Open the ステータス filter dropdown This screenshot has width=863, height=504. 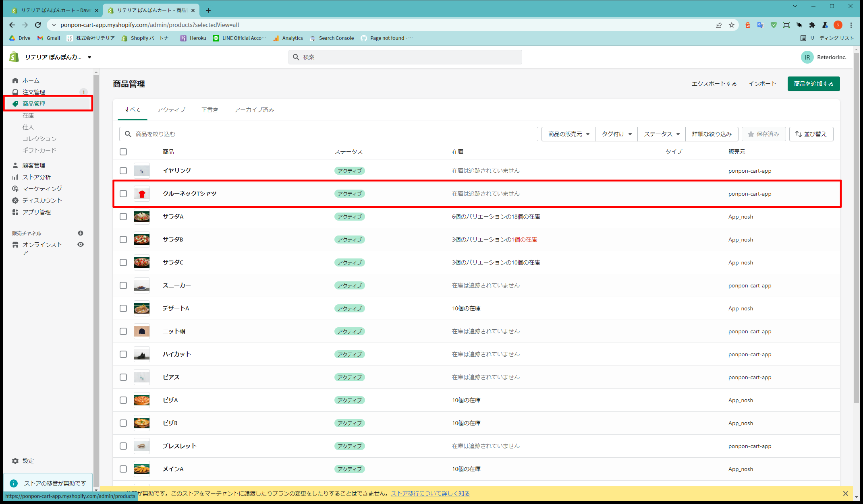pyautogui.click(x=661, y=134)
